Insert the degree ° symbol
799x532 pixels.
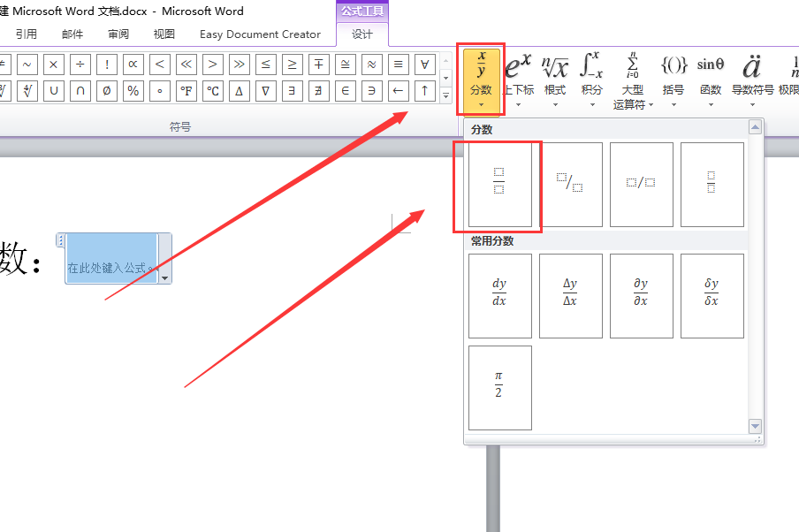pos(159,91)
